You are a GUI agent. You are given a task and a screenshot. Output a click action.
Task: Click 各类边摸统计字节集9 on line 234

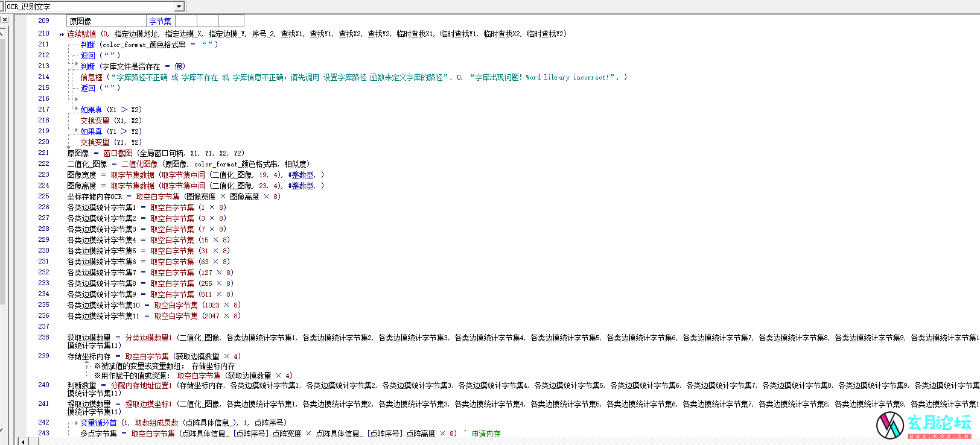pos(102,294)
